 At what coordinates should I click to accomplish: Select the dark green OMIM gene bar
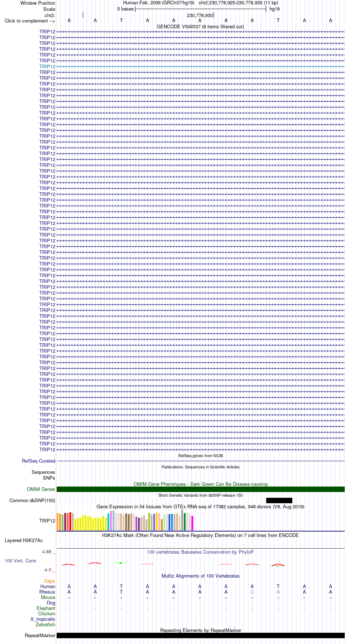pos(200,489)
